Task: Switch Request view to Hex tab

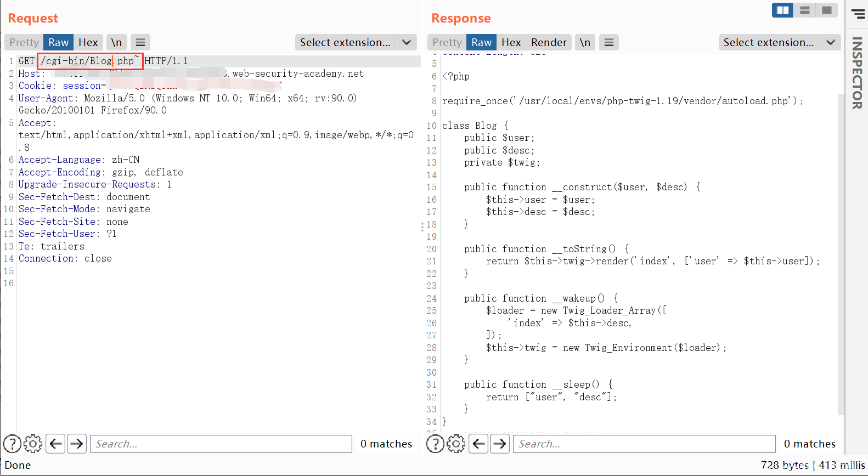Action: pyautogui.click(x=88, y=42)
